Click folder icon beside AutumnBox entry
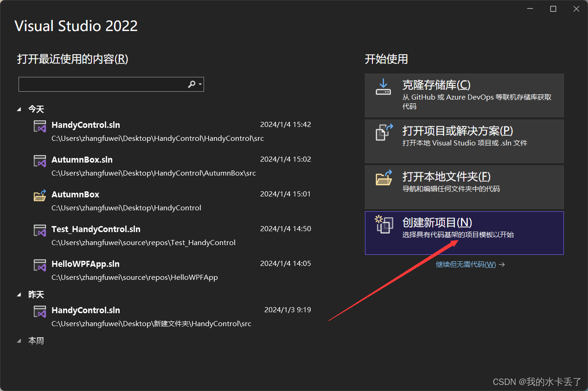This screenshot has height=391, width=588. (40, 195)
